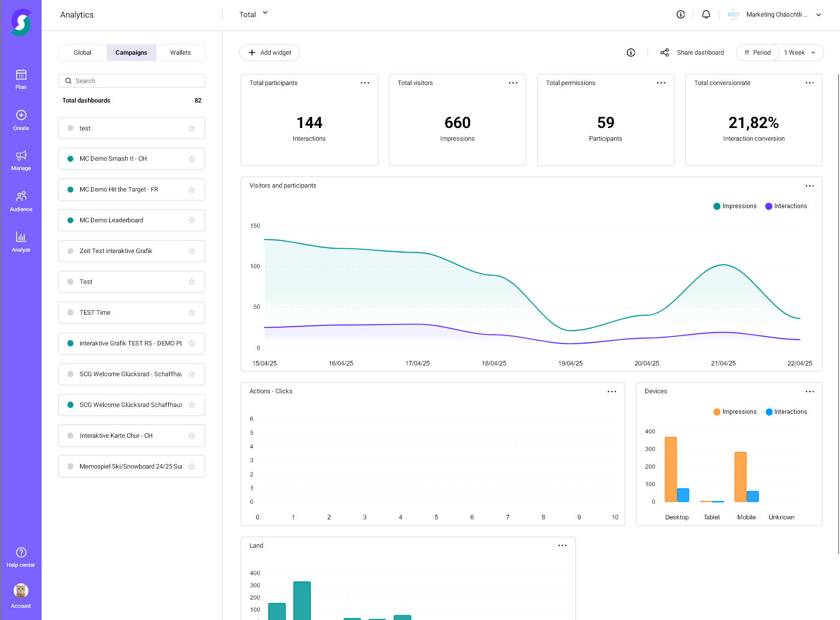Image resolution: width=840 pixels, height=620 pixels.
Task: Open the info icon next to Share dashboard
Action: pos(631,52)
